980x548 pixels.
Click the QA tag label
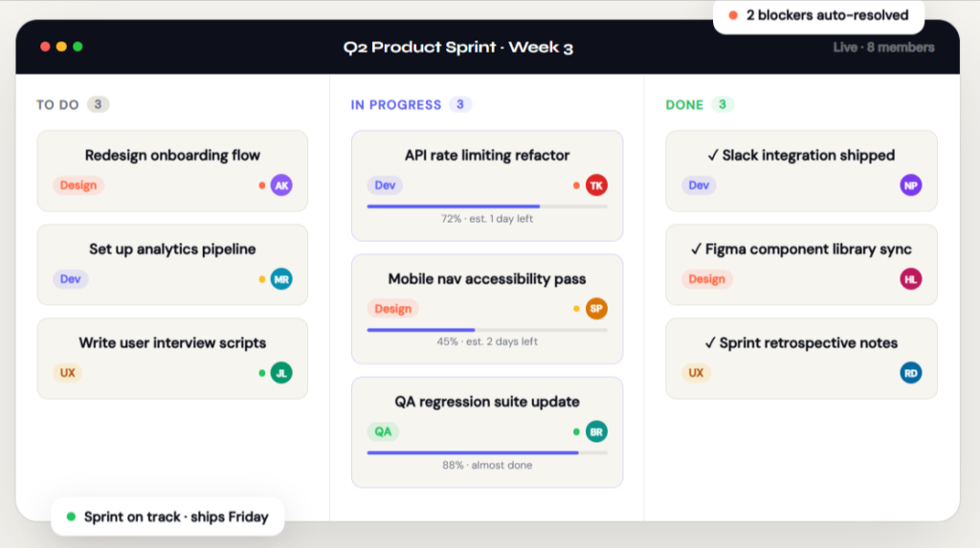tap(383, 431)
